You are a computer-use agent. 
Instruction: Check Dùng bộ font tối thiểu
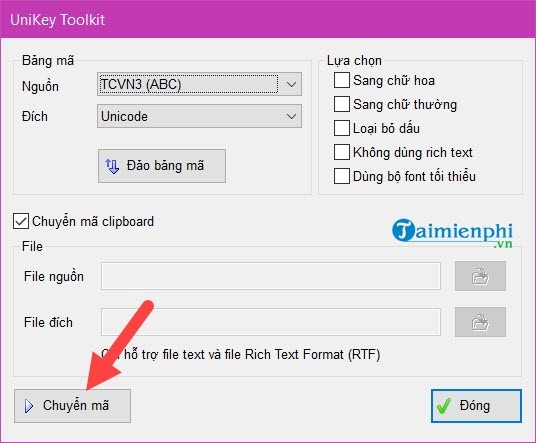coord(341,176)
